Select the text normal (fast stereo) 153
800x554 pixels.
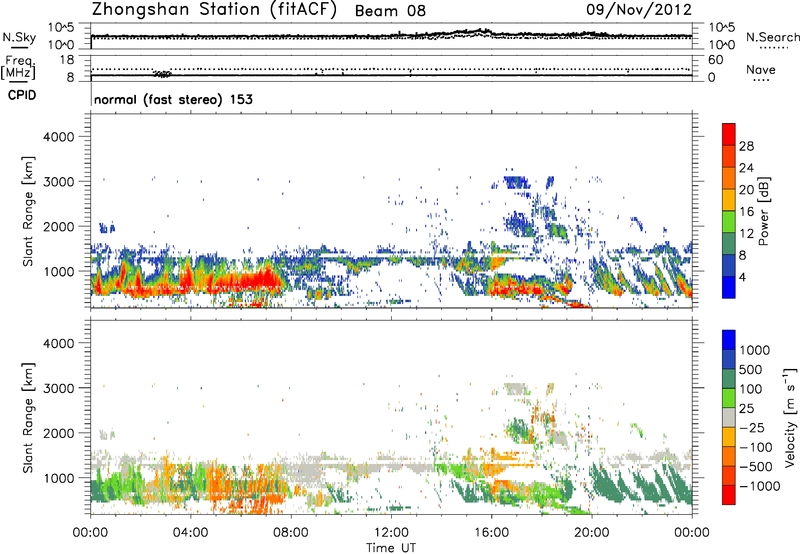click(x=173, y=99)
